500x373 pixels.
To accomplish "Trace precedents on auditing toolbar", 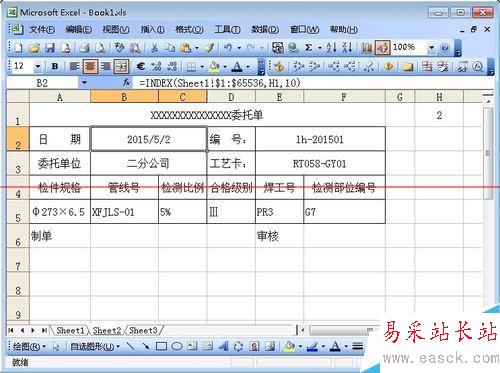I will point(298,67).
